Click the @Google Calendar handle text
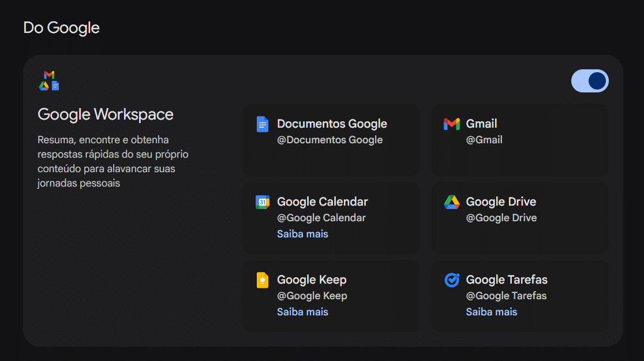Screen dimensions: 644x361 click(x=321, y=218)
